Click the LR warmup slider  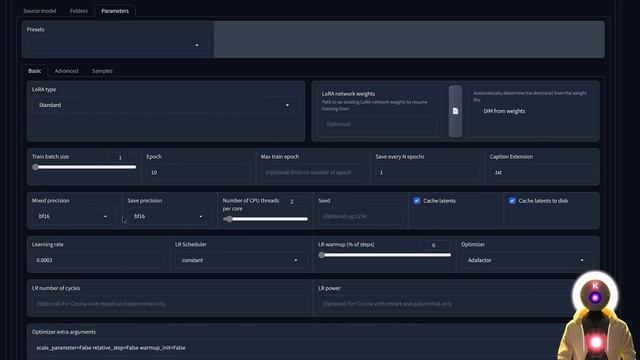tap(384, 255)
